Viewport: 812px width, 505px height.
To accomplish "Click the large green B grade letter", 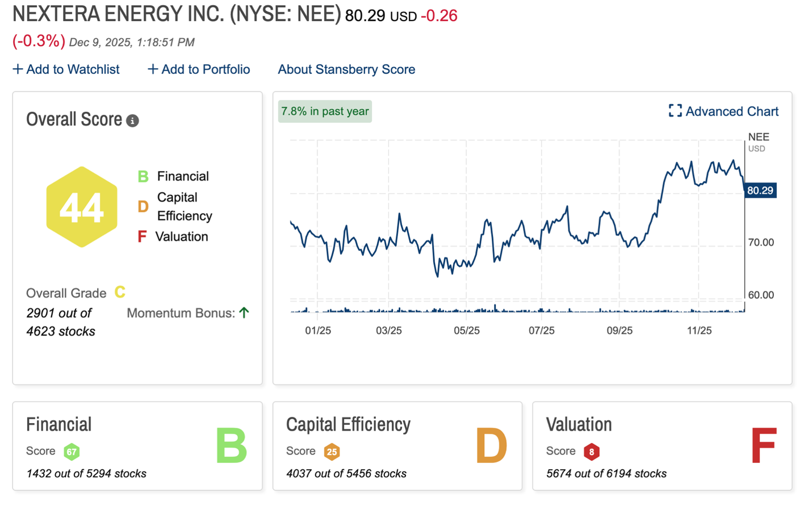I will [x=231, y=446].
